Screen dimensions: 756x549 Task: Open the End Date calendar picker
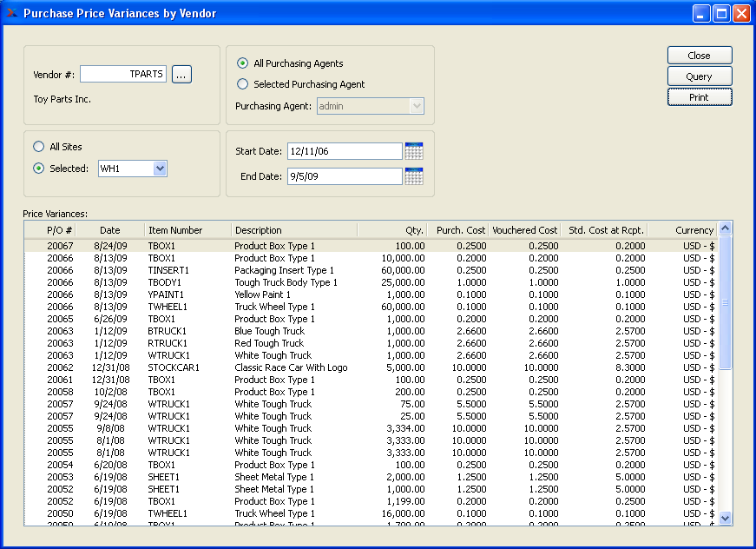pyautogui.click(x=414, y=176)
